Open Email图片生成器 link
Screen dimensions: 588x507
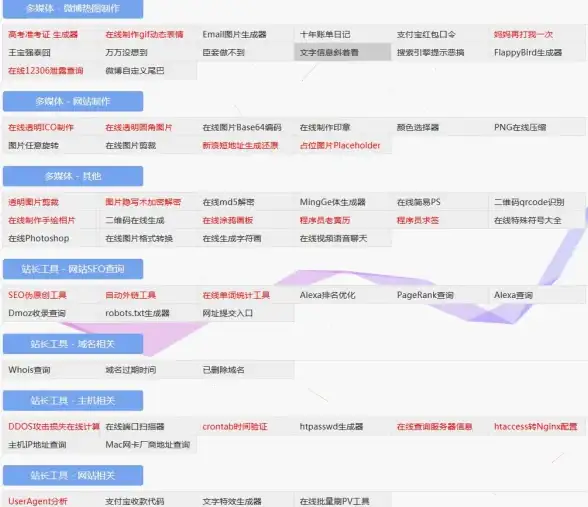click(x=234, y=34)
